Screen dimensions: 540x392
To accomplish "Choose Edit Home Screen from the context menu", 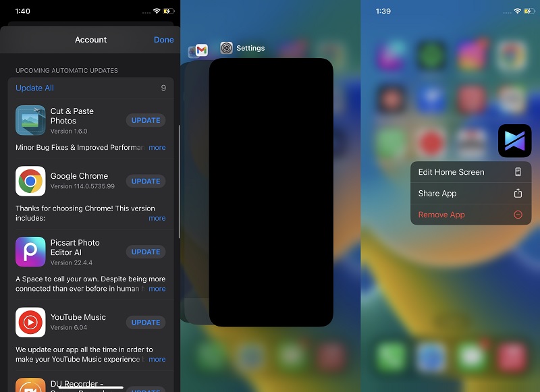I will (x=470, y=172).
